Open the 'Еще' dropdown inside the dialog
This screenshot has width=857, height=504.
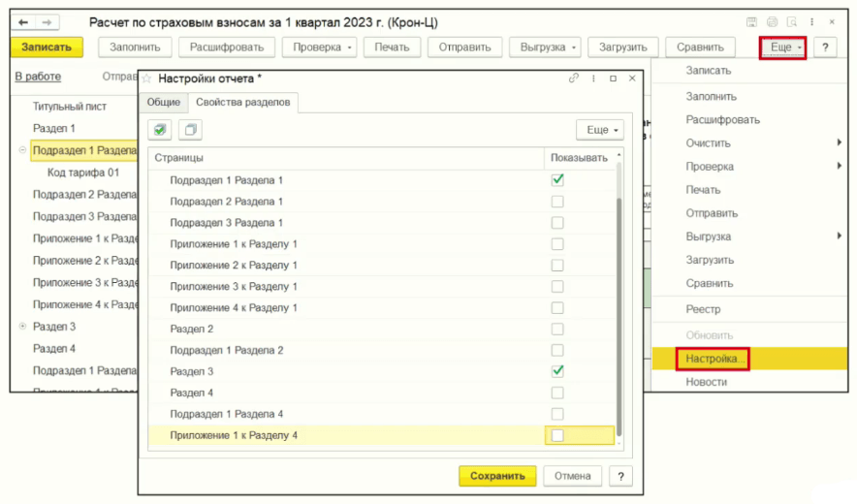pyautogui.click(x=599, y=129)
